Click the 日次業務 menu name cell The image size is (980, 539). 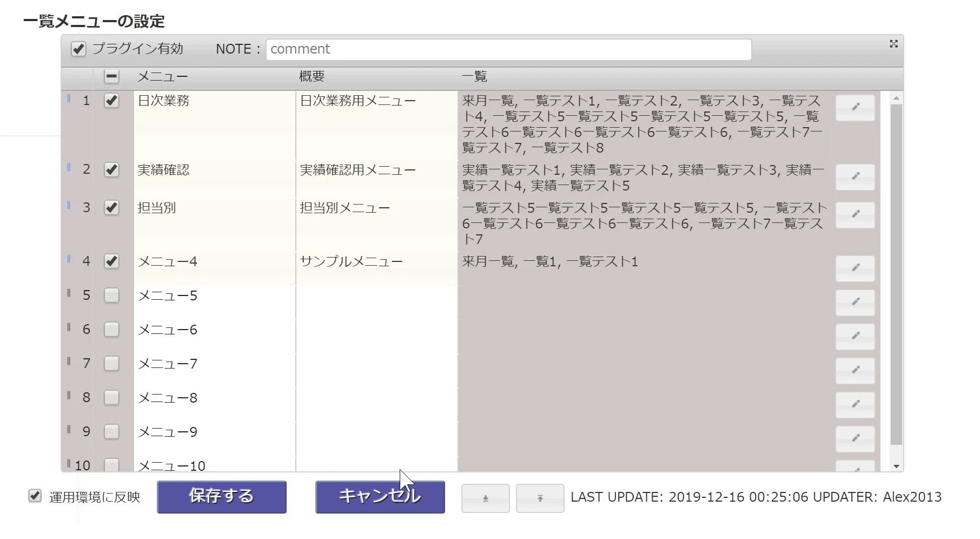click(x=215, y=125)
